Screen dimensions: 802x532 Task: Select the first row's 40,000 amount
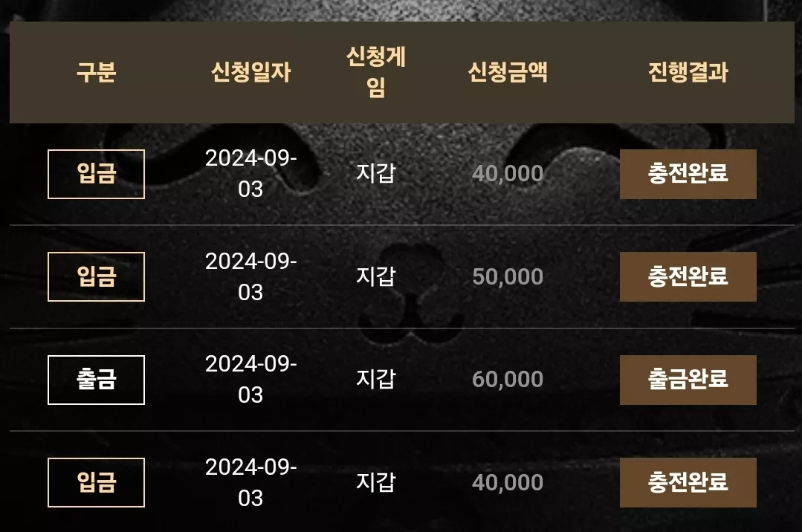point(508,174)
